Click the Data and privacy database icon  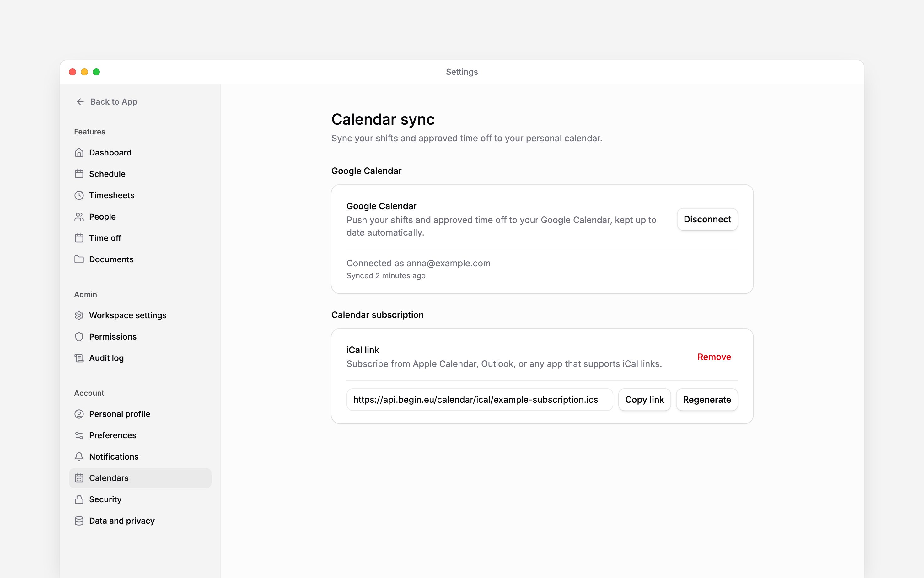tap(79, 521)
